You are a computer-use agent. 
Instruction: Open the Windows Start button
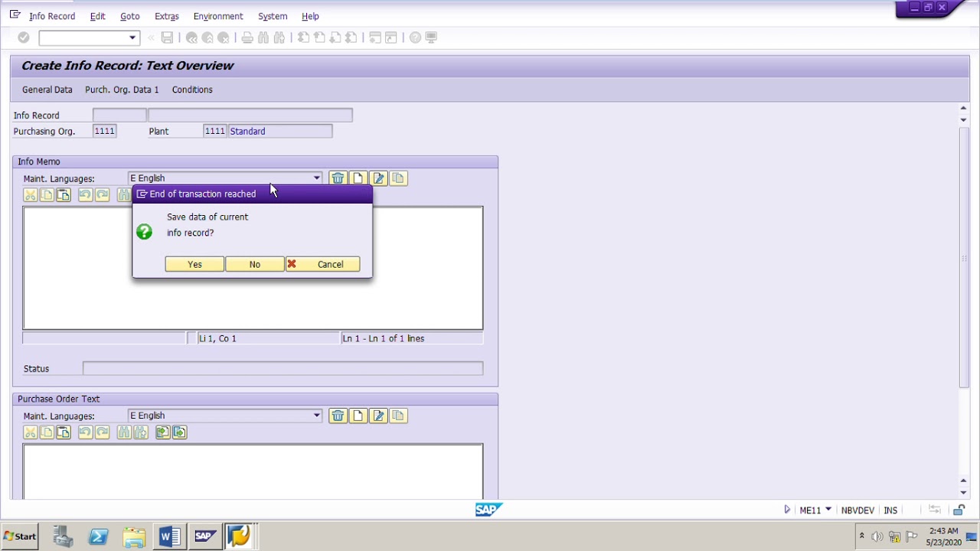point(19,536)
